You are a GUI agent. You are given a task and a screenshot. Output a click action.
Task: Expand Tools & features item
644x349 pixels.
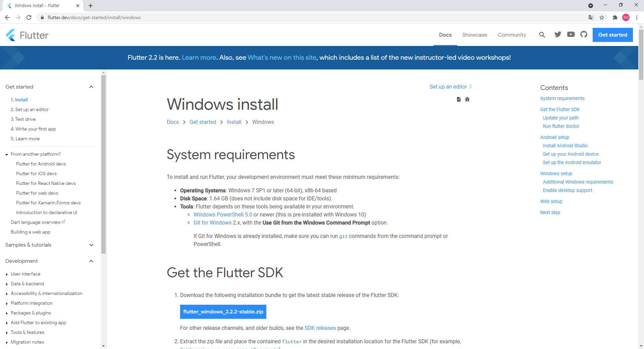click(x=7, y=333)
